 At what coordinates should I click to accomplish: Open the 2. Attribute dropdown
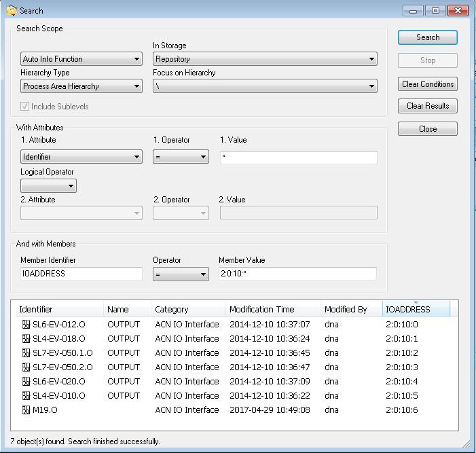pyautogui.click(x=81, y=213)
